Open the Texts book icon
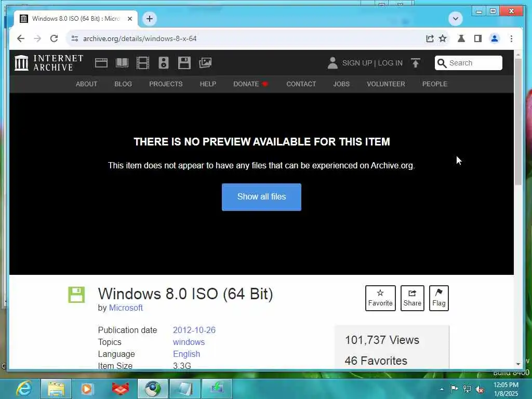This screenshot has height=399, width=532. [x=122, y=63]
